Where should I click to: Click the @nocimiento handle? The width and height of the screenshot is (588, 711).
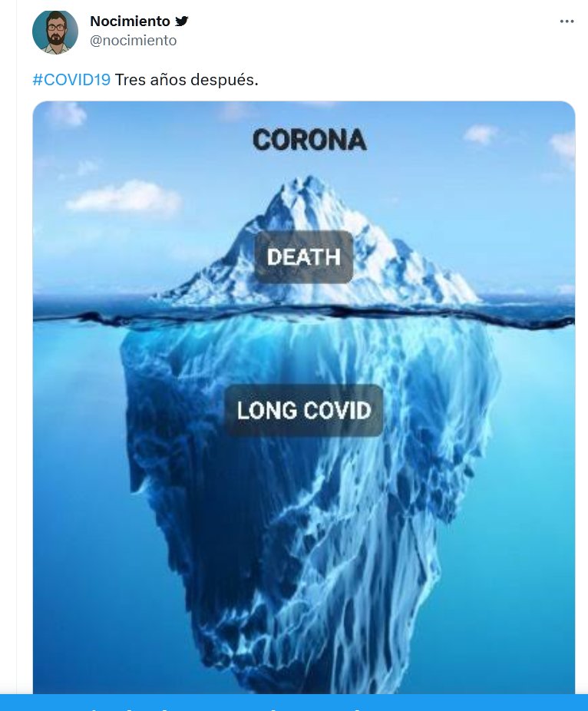click(x=134, y=41)
